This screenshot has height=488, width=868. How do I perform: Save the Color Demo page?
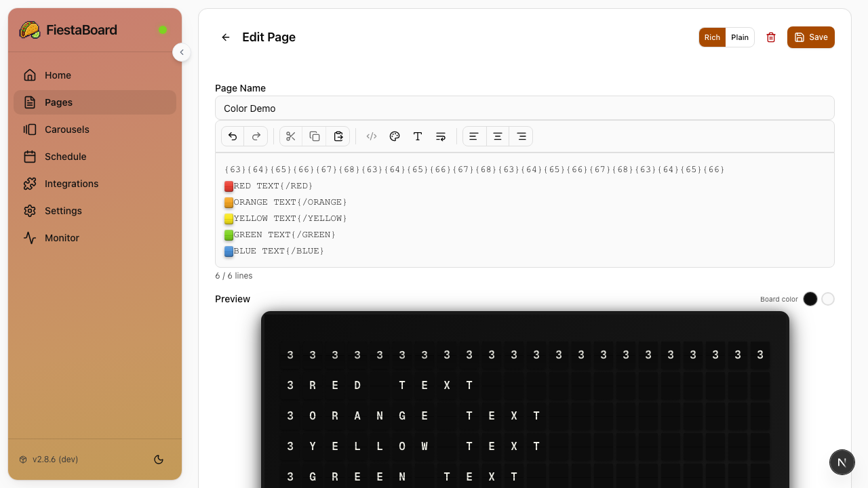811,37
